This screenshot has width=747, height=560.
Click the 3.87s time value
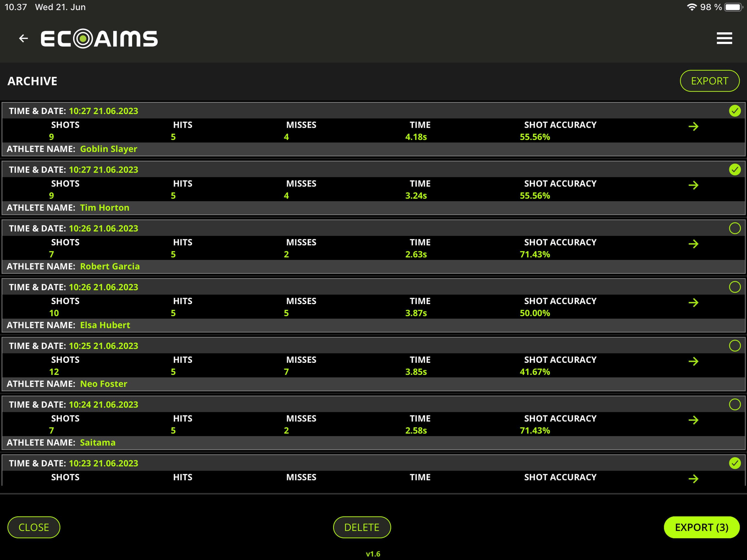pyautogui.click(x=416, y=313)
